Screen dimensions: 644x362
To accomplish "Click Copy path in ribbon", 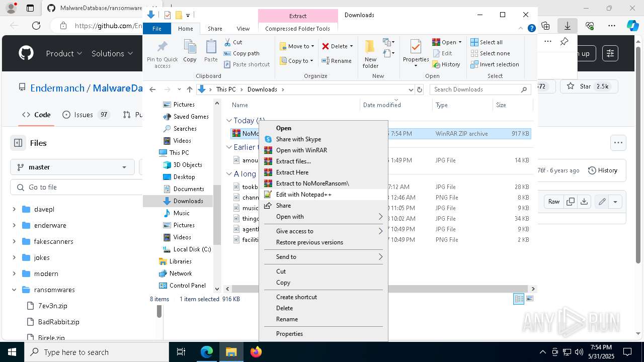I will click(x=242, y=53).
